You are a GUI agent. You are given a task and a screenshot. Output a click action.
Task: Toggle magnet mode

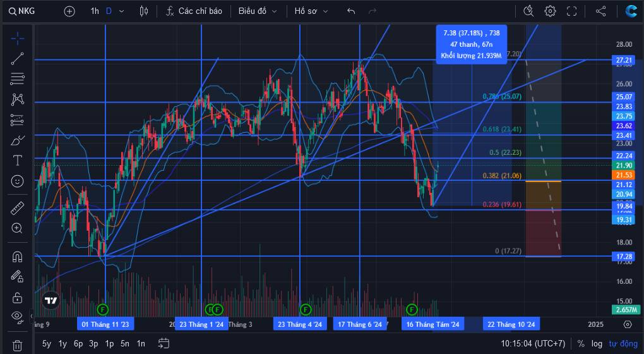pyautogui.click(x=17, y=257)
